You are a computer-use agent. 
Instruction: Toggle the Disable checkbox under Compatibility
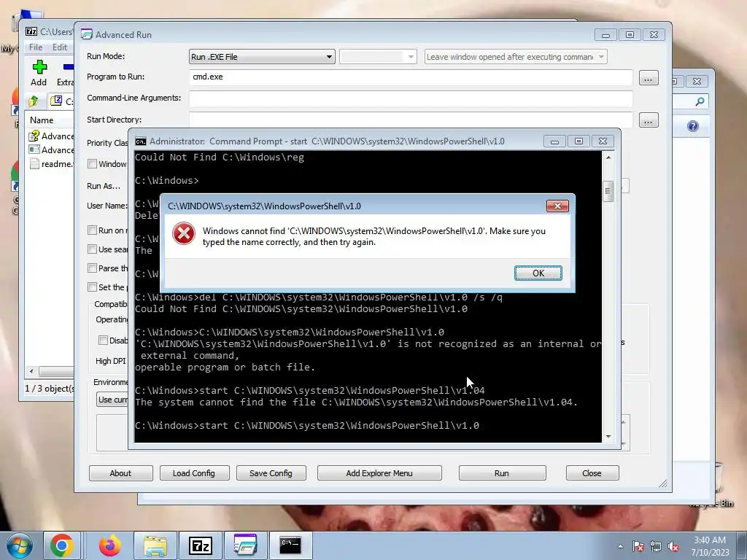(103, 340)
